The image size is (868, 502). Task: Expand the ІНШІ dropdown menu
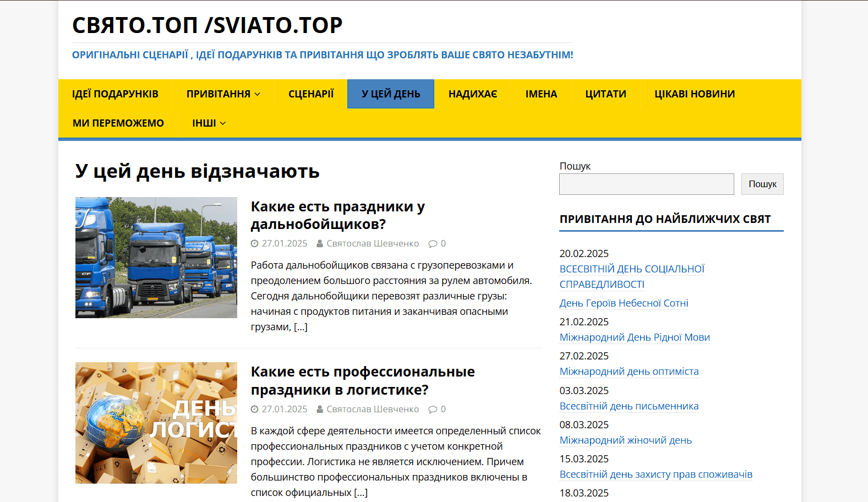pos(209,123)
